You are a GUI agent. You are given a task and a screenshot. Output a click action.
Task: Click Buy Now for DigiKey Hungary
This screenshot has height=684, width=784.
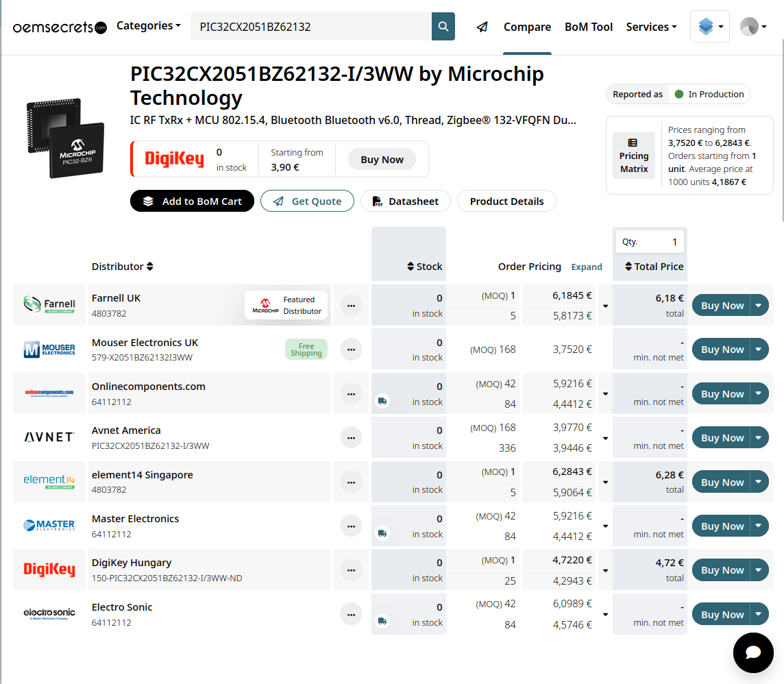(x=722, y=570)
